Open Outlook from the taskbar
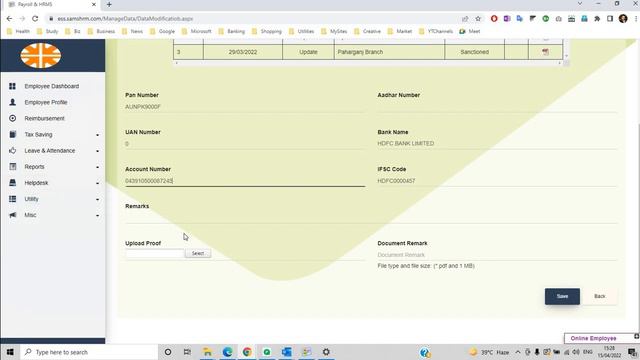Image resolution: width=640 pixels, height=360 pixels. [x=287, y=352]
